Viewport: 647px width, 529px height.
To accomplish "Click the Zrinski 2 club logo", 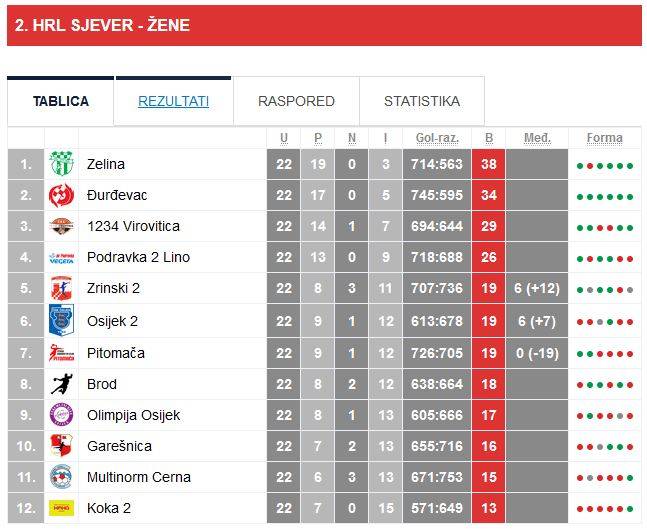I will coord(62,288).
